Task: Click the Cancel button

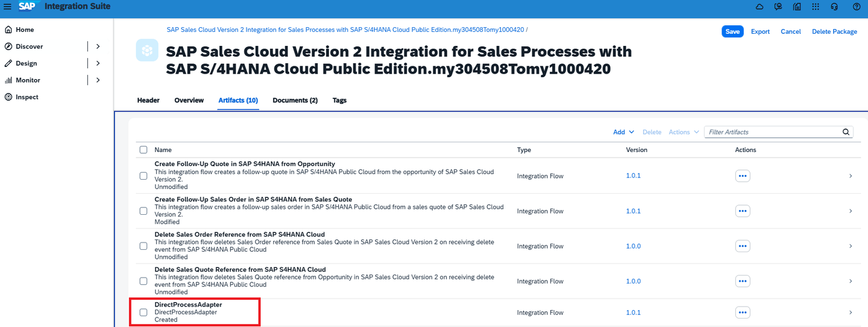Action: coord(791,31)
